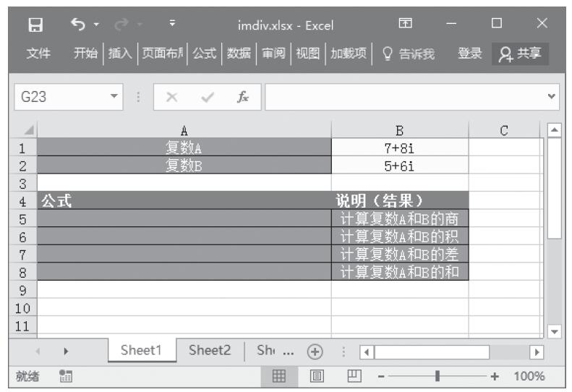The height and width of the screenshot is (392, 572).
Task: Click the 登录 sign-in link
Action: point(471,53)
